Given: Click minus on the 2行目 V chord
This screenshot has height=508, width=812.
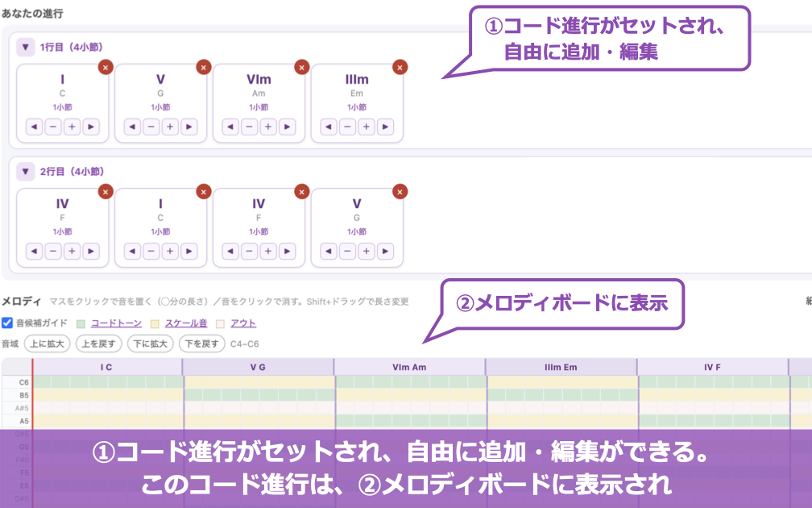Looking at the screenshot, I should point(347,252).
